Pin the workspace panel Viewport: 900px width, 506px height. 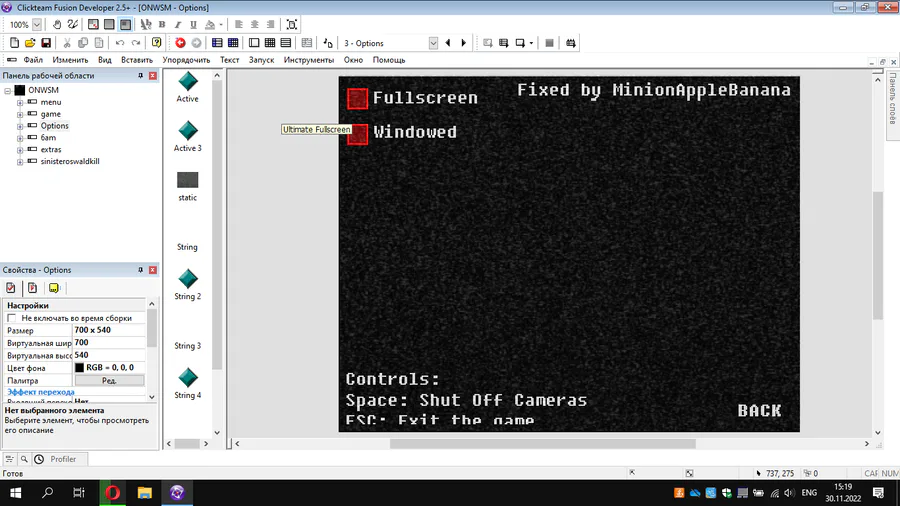pos(140,76)
